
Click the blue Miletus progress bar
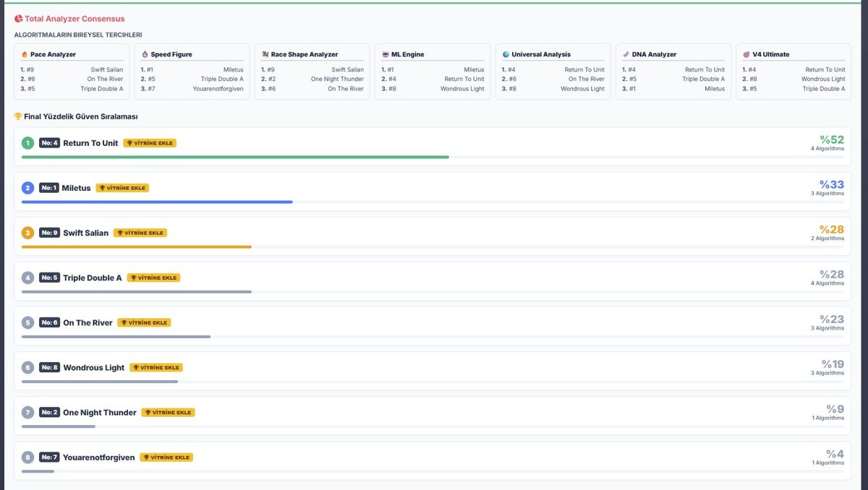pyautogui.click(x=157, y=202)
